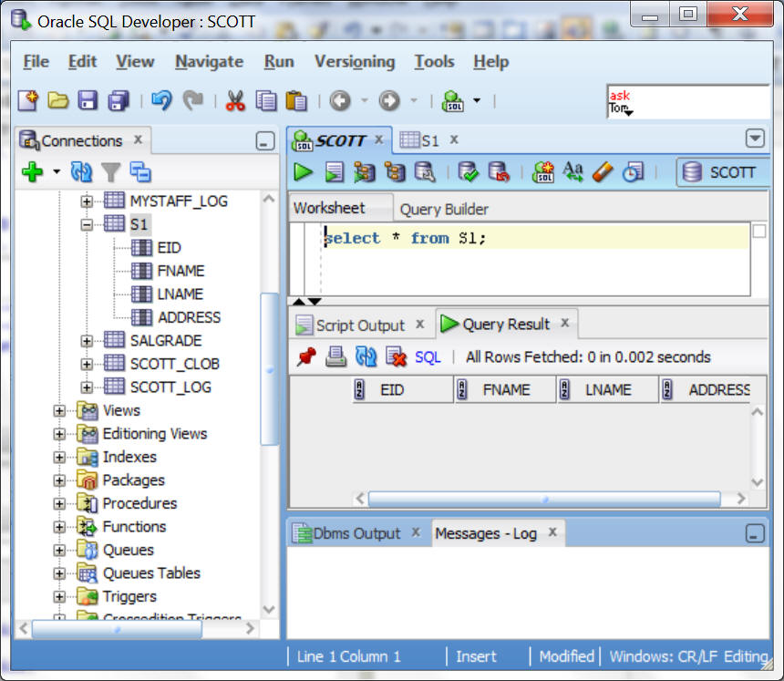
Task: Click the Autotrace icon
Action: pos(395,172)
